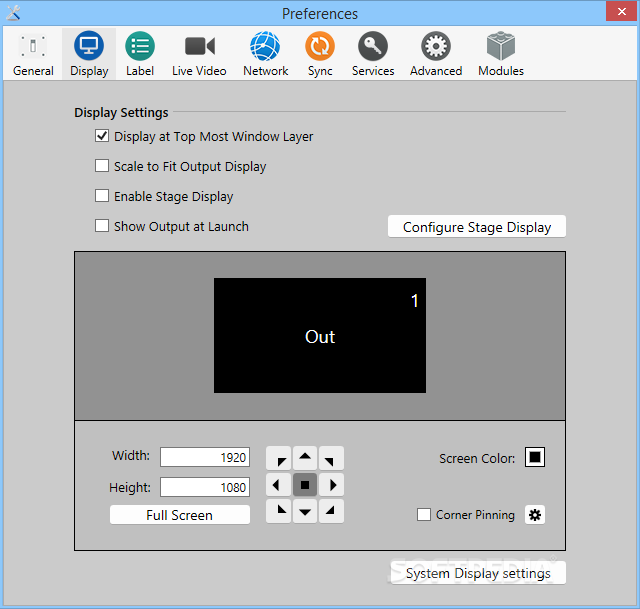Check Show Output at Launch
This screenshot has height=609, width=640.
pyautogui.click(x=102, y=226)
